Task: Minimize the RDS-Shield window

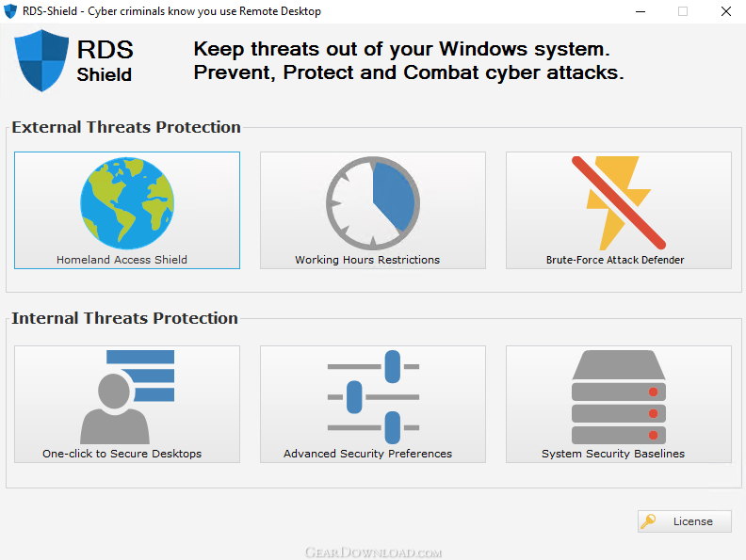Action: point(641,11)
